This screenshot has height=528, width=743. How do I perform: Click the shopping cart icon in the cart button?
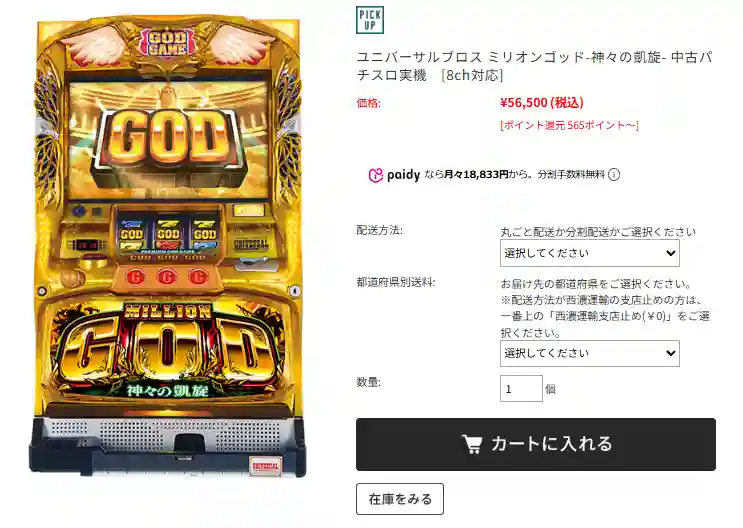(472, 444)
